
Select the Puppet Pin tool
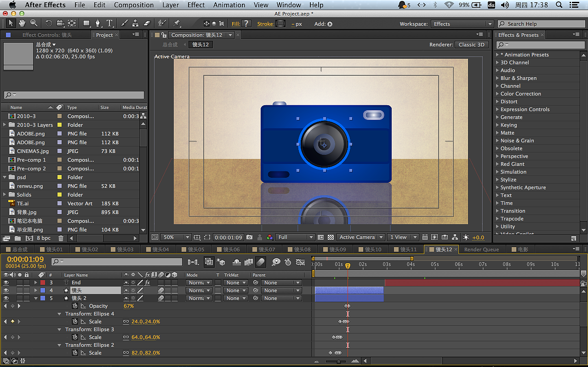click(177, 23)
